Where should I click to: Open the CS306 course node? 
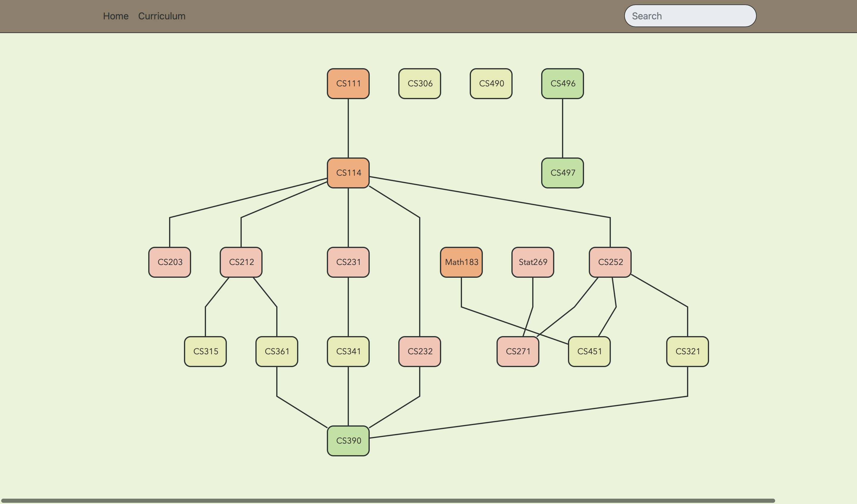tap(419, 84)
